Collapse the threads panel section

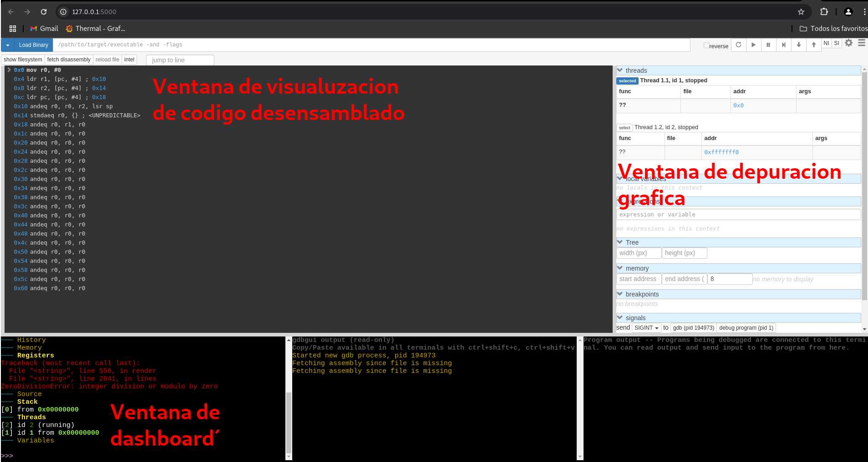620,70
